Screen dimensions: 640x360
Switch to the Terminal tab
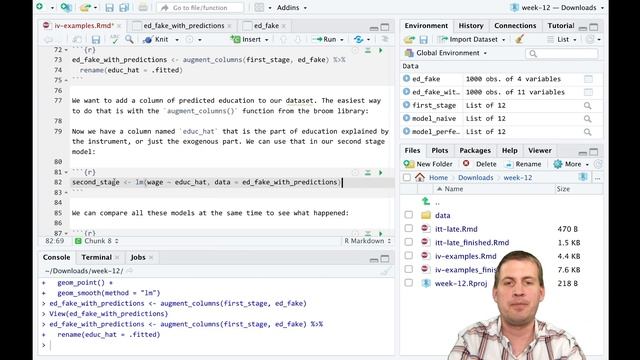pos(96,257)
